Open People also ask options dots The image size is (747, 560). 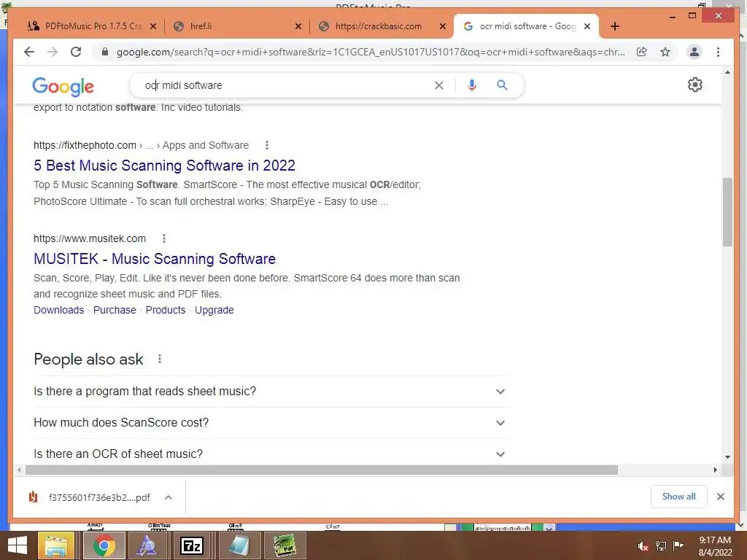click(x=160, y=359)
